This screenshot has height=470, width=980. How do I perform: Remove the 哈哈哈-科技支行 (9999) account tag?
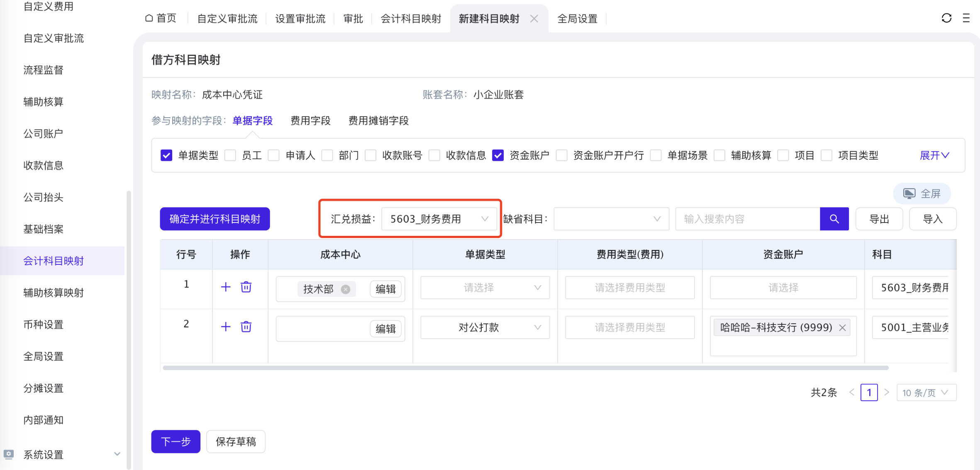pos(842,327)
